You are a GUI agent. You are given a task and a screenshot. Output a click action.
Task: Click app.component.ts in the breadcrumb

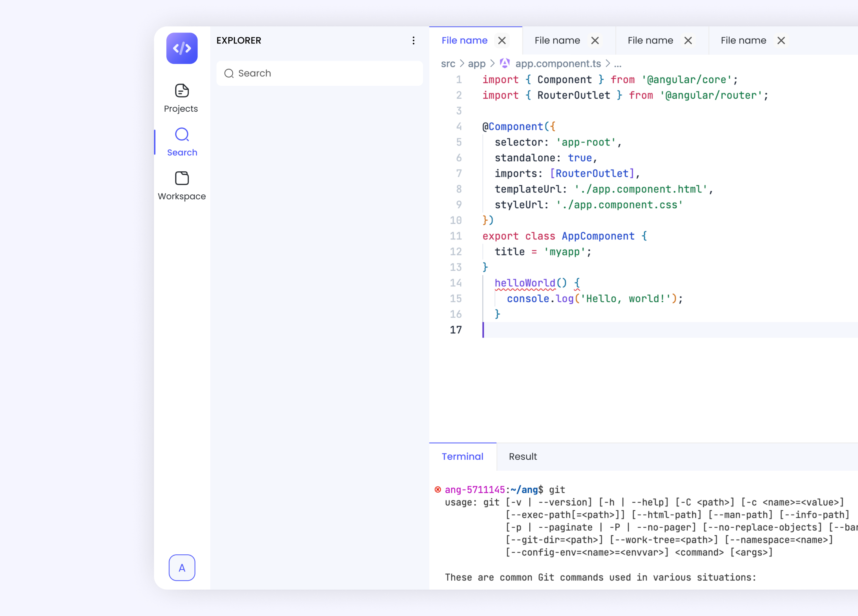pos(558,64)
